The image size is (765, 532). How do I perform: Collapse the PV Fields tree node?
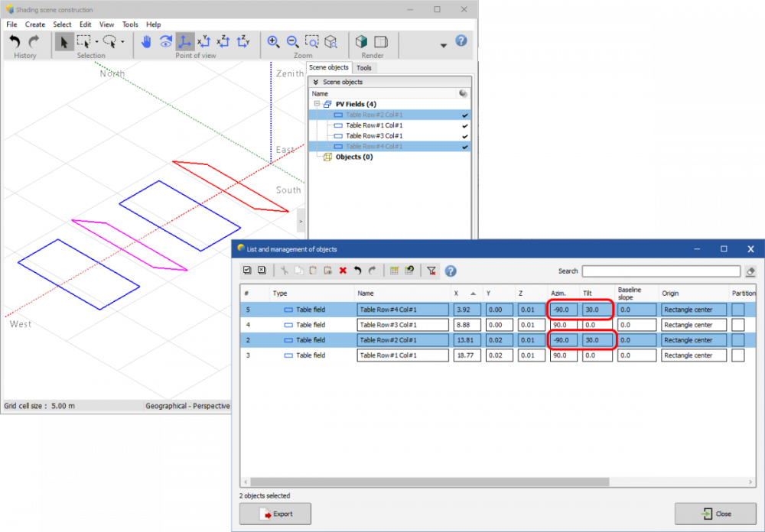[315, 104]
